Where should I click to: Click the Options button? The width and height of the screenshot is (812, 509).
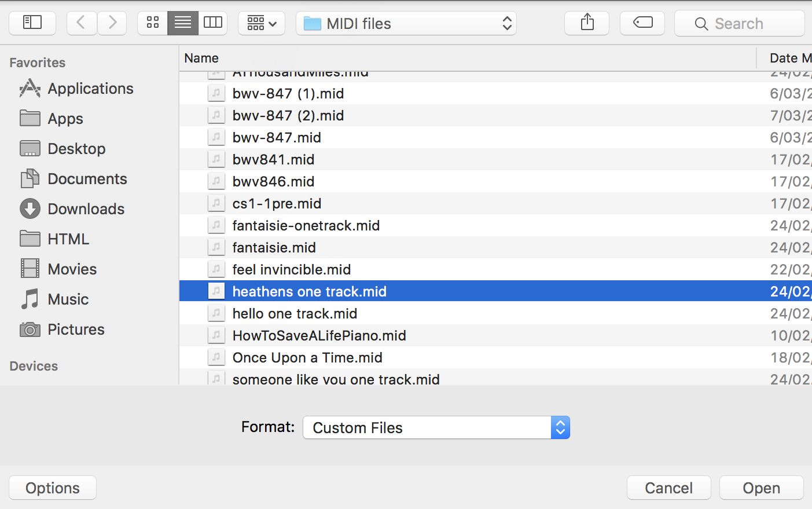click(53, 488)
